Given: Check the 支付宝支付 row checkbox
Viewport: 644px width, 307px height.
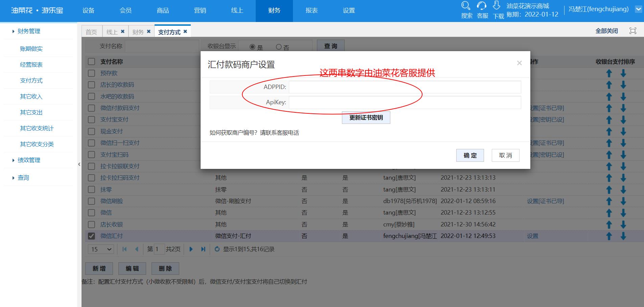Looking at the screenshot, I should click(91, 119).
